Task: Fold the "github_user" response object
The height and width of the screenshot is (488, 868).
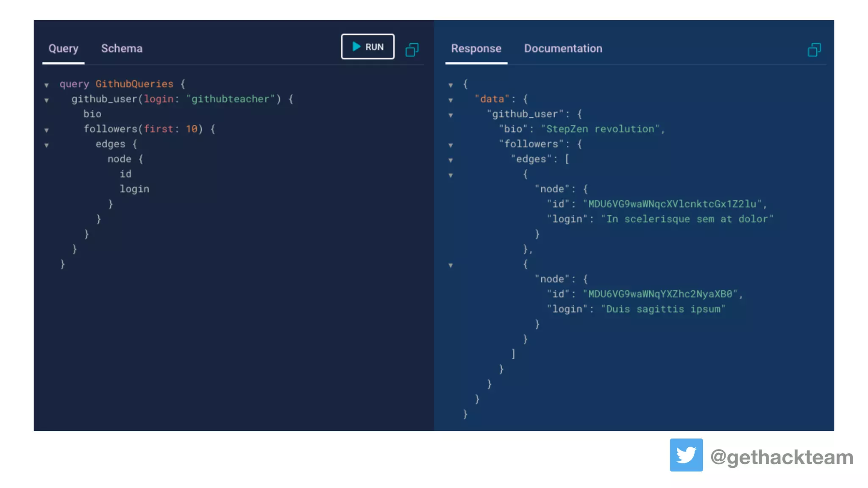Action: click(x=451, y=115)
